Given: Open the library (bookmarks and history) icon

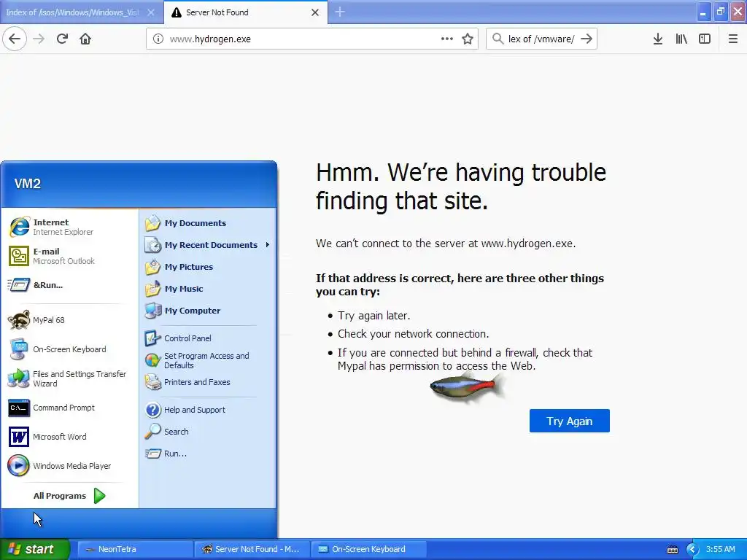Looking at the screenshot, I should tap(681, 39).
